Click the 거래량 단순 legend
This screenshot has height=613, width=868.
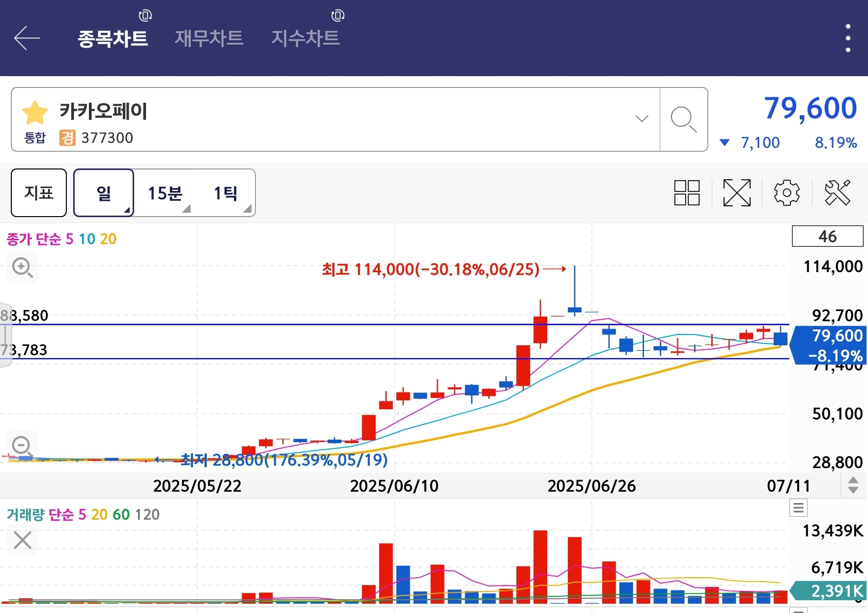coord(40,514)
